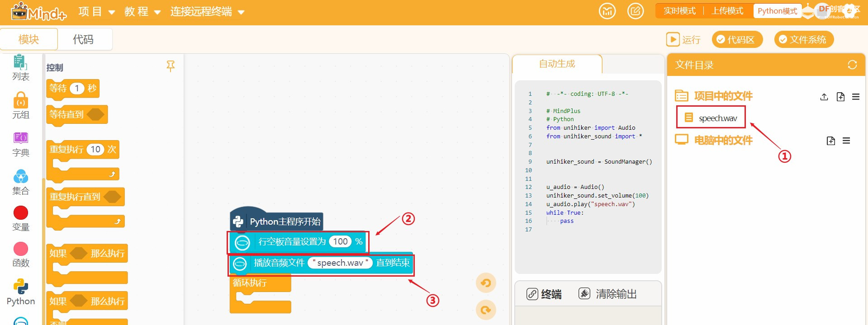This screenshot has height=325, width=868.
Task: Select the Variables category red circle
Action: click(x=21, y=213)
